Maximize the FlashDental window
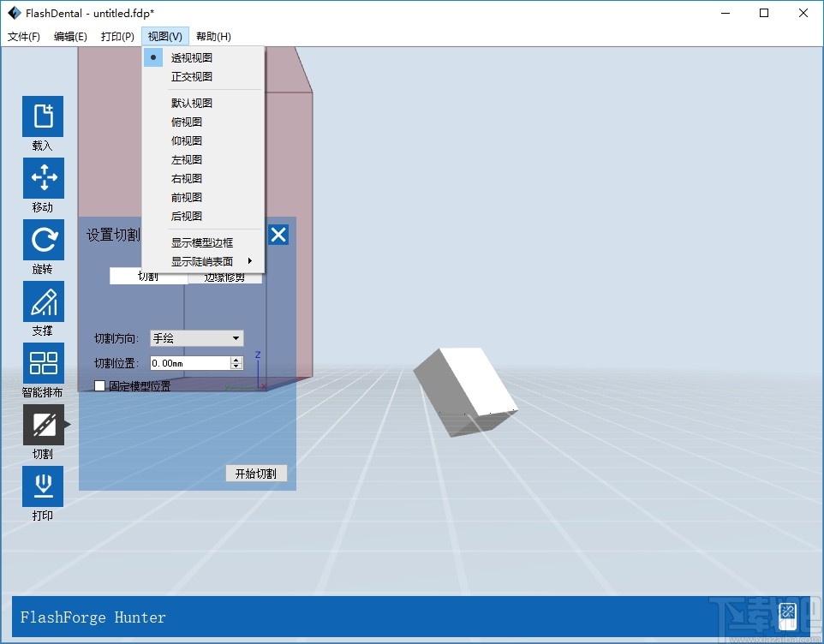Screen dimensions: 824x644 tap(764, 13)
